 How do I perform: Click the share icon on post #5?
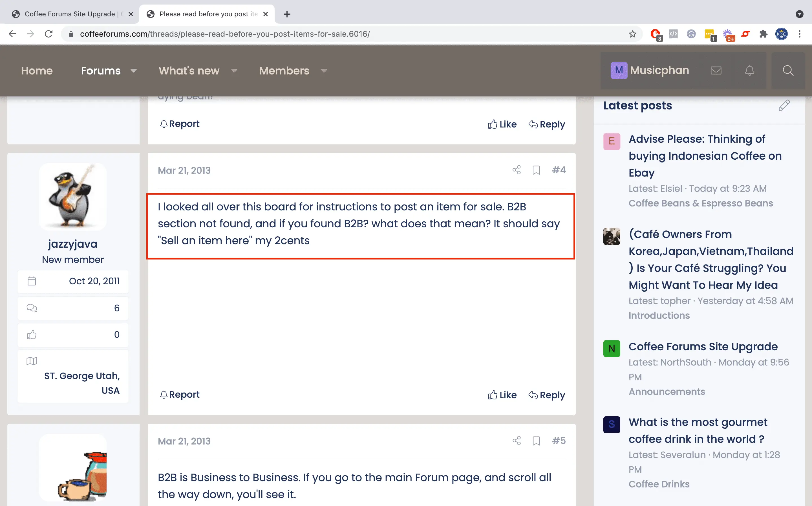516,441
